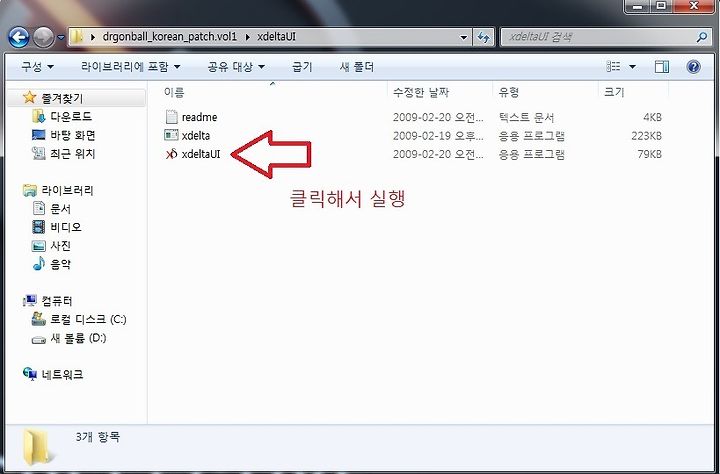Open Help with question mark icon

693,67
